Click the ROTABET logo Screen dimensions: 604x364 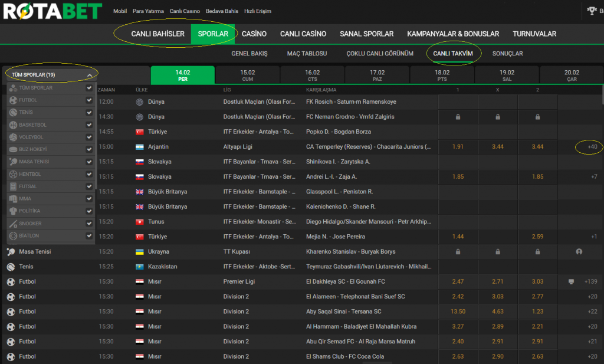point(52,11)
